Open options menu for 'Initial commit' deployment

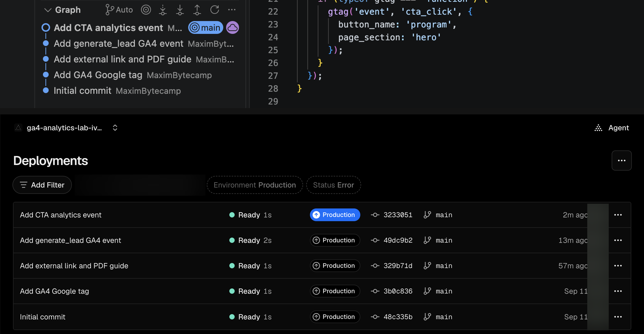[618, 317]
